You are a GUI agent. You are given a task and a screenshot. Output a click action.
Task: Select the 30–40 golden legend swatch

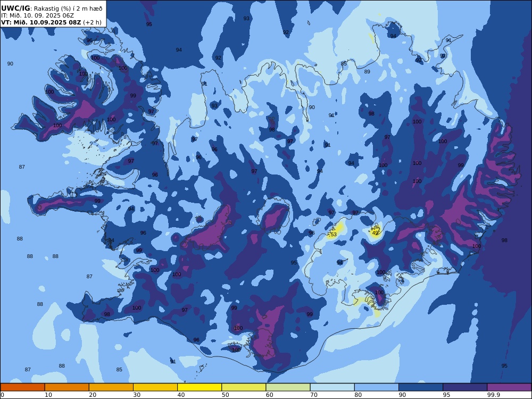pyautogui.click(x=155, y=387)
